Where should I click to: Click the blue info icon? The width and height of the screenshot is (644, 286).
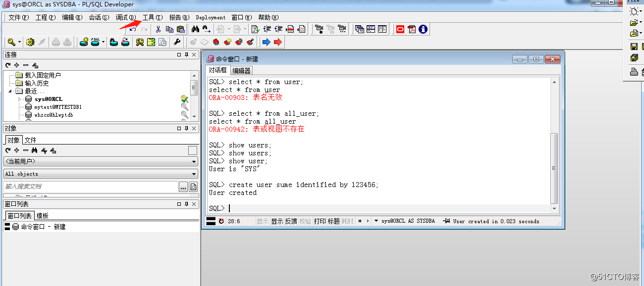(x=423, y=29)
